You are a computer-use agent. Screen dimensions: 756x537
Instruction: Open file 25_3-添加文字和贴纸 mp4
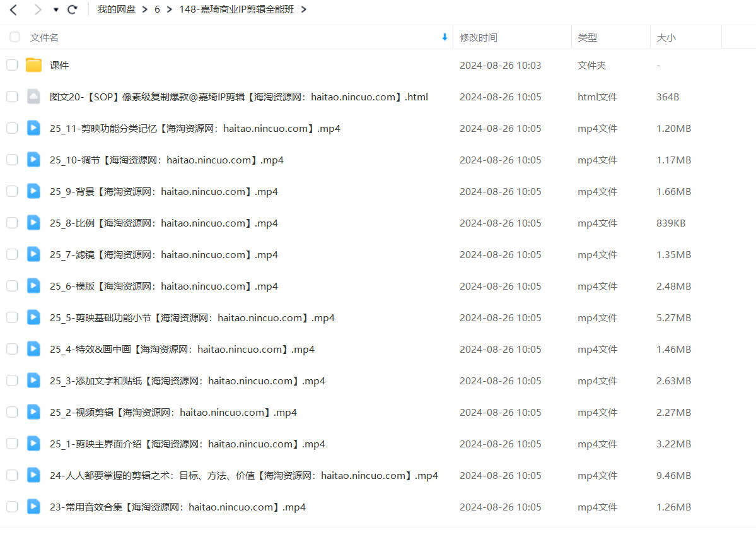point(187,381)
